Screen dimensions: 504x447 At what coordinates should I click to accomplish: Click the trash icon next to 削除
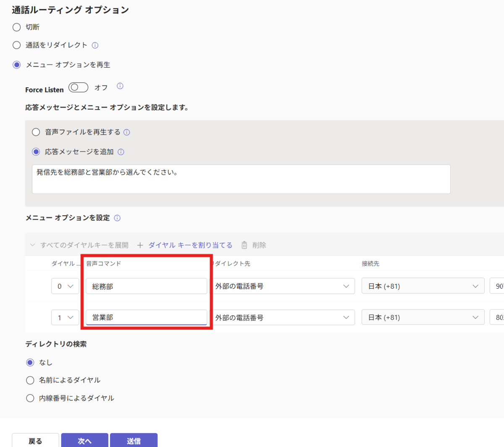click(x=244, y=245)
